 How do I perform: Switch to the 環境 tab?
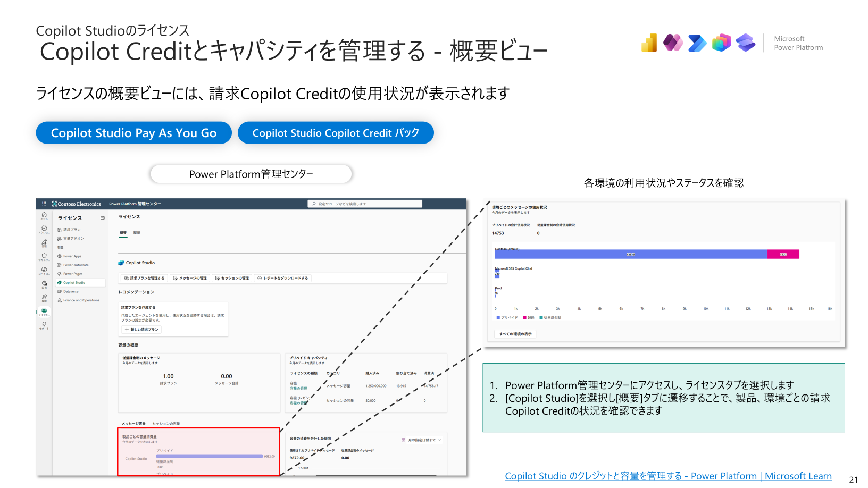[137, 233]
